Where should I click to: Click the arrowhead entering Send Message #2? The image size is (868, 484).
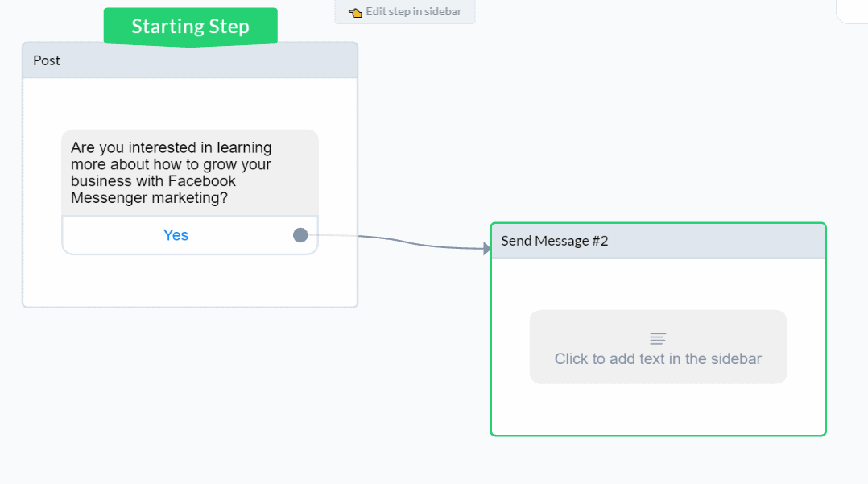[486, 249]
